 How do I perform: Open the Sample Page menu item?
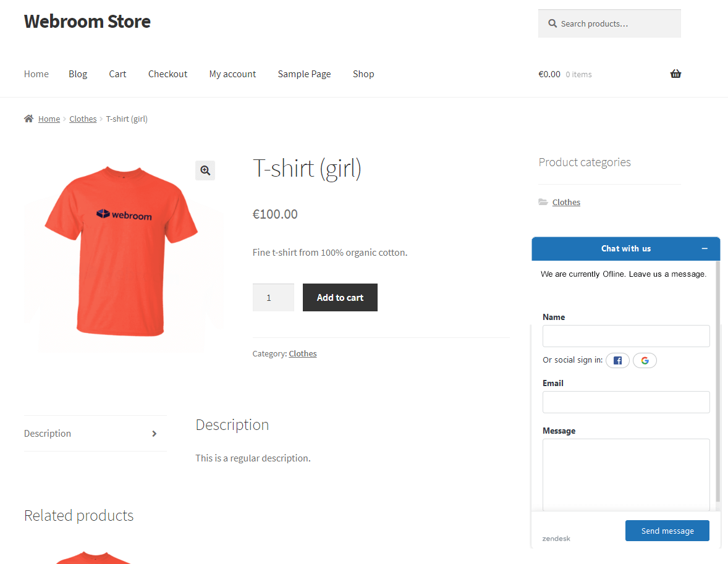304,74
